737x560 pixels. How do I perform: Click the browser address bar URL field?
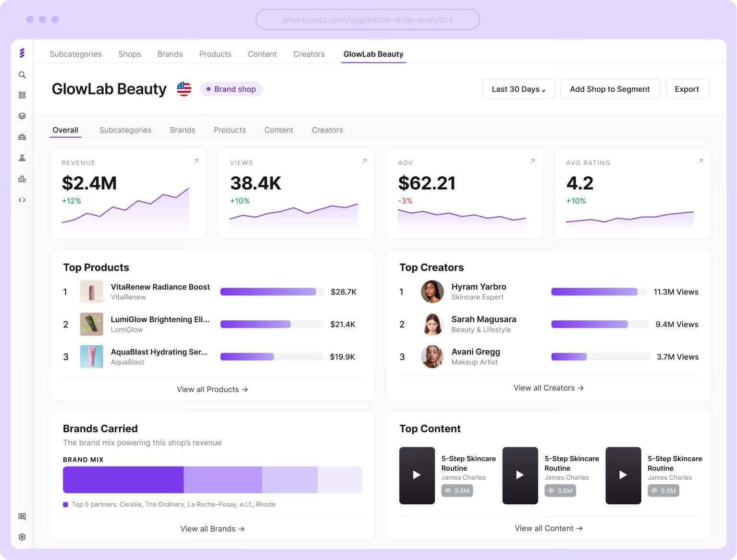368,20
